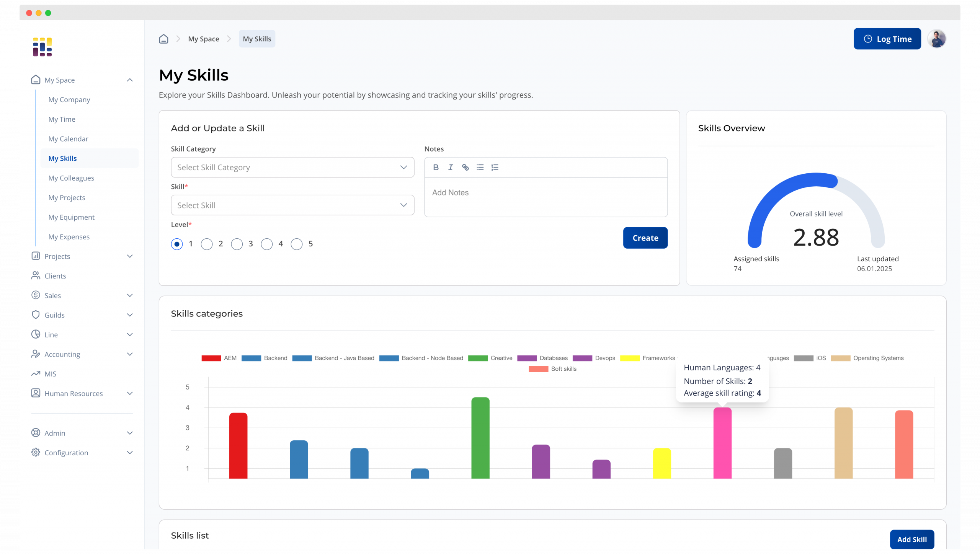
Task: Click the Guilds shield icon
Action: tap(36, 314)
